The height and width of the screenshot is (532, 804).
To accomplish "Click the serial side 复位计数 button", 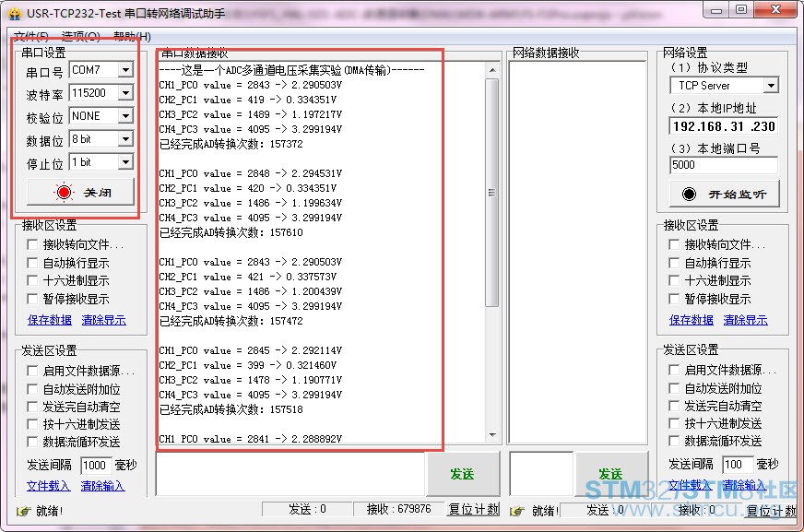I will (473, 510).
